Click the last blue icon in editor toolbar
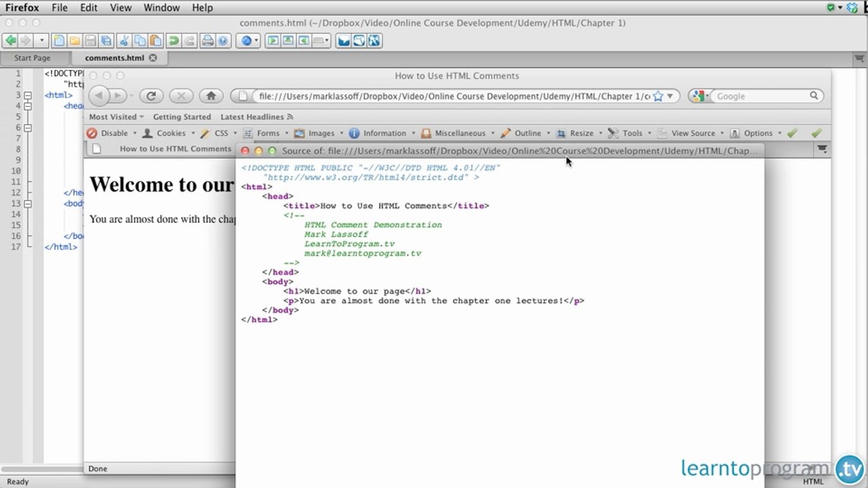 374,41
